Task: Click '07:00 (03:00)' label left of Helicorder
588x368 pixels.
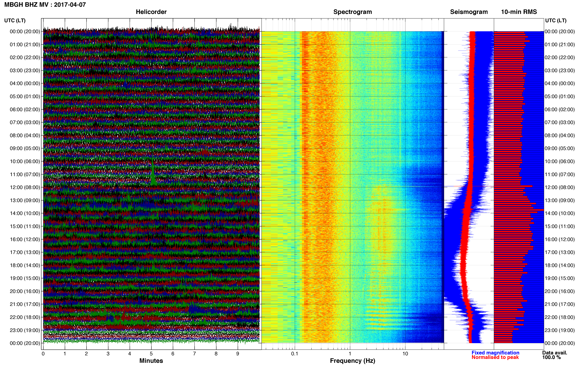Action: coord(25,122)
